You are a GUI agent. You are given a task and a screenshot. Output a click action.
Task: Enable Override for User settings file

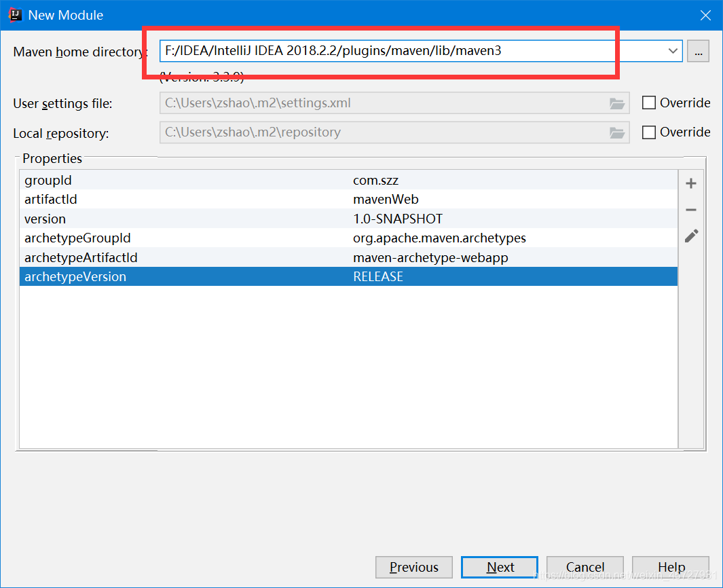[649, 103]
